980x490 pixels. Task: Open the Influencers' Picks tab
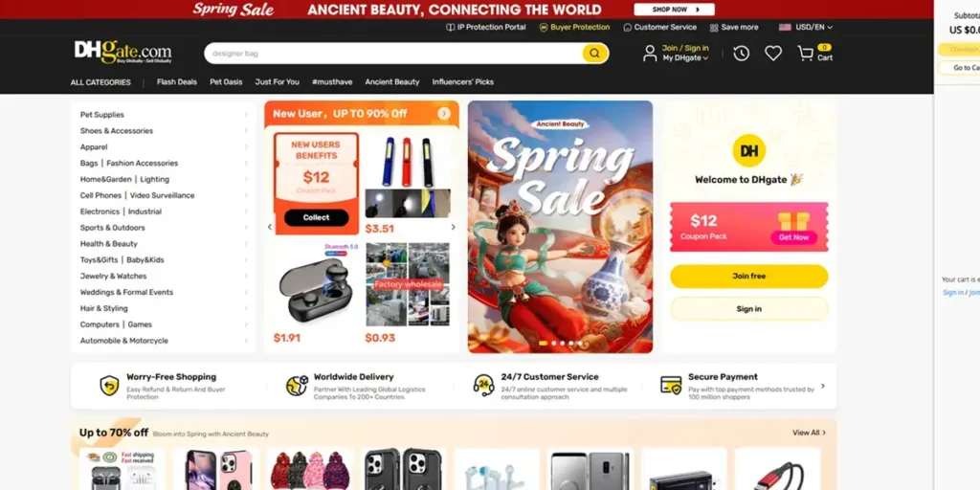pos(462,82)
